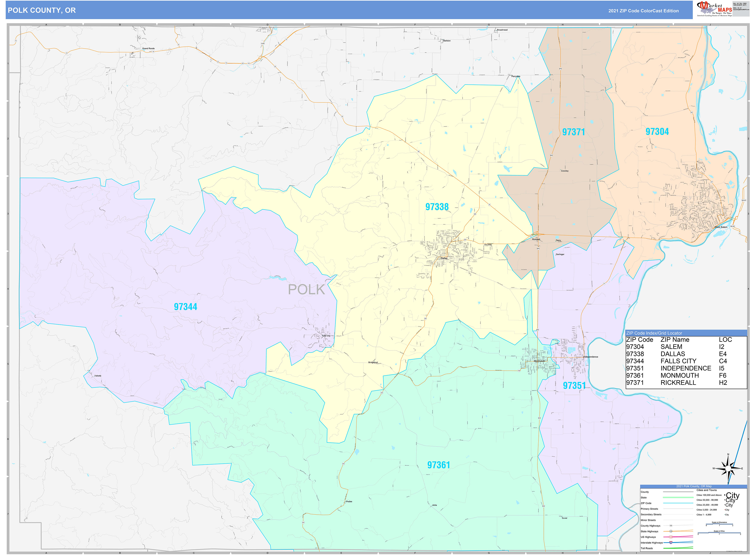Click the Gerlinger town label
The width and height of the screenshot is (756, 555).
(560, 254)
